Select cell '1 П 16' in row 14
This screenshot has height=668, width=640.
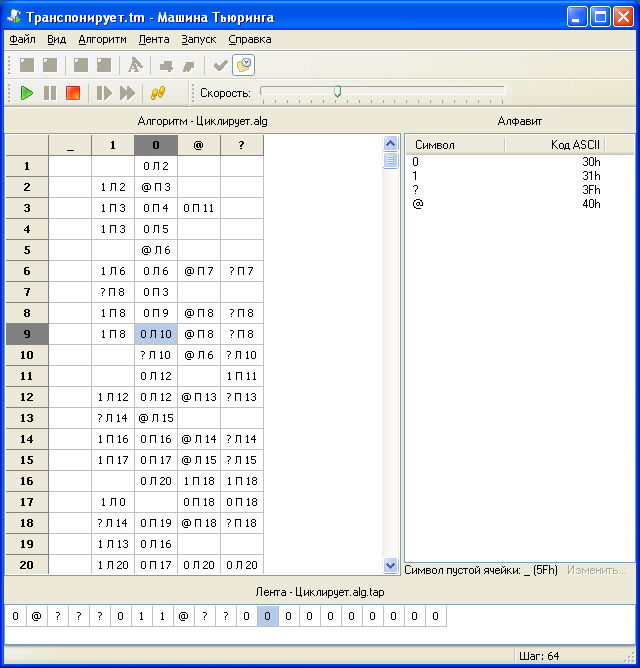[113, 439]
